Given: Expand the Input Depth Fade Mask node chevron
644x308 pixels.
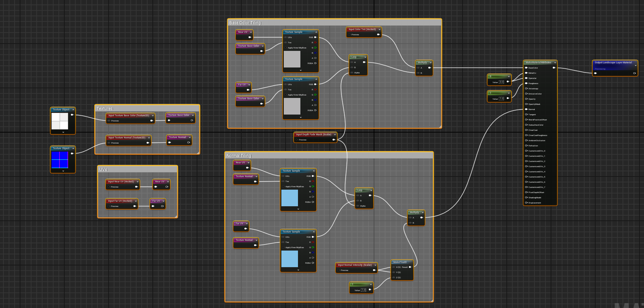Looking at the screenshot, I should tap(335, 135).
